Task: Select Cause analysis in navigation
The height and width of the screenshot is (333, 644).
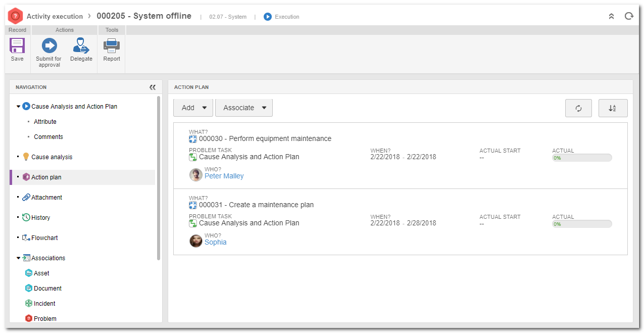Action: tap(52, 157)
